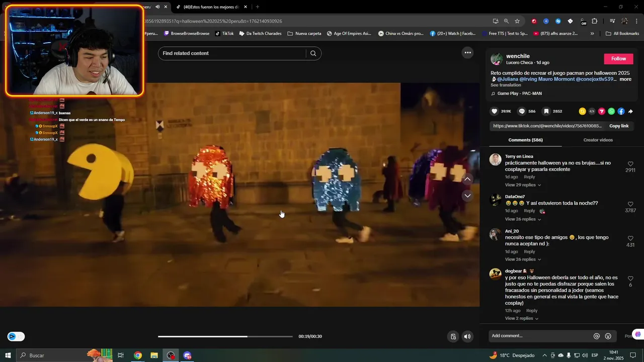Click the zoom magnifier in the address bar
Screen dimensions: 644x362
pos(506,21)
